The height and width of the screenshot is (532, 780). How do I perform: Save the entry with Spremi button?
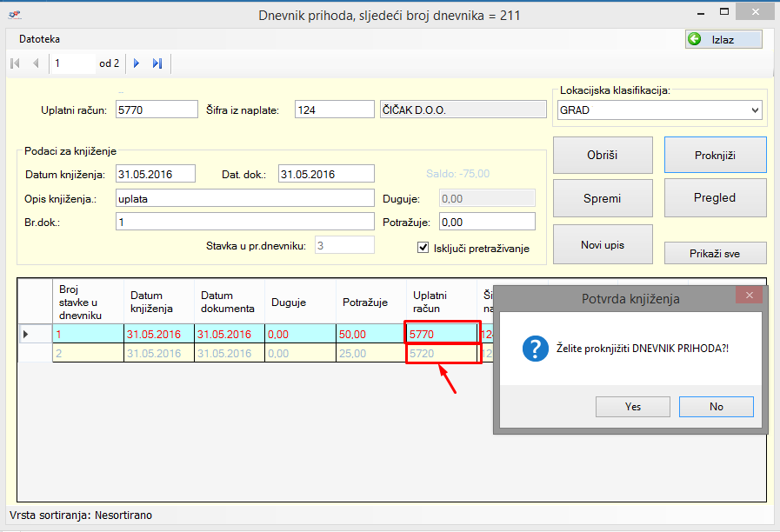coord(602,198)
